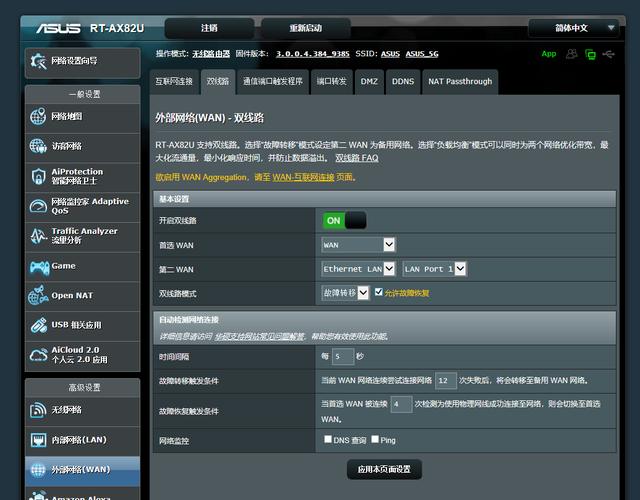640x500 pixels.
Task: Switch to the NAT Passthrough tab
Action: 460,82
